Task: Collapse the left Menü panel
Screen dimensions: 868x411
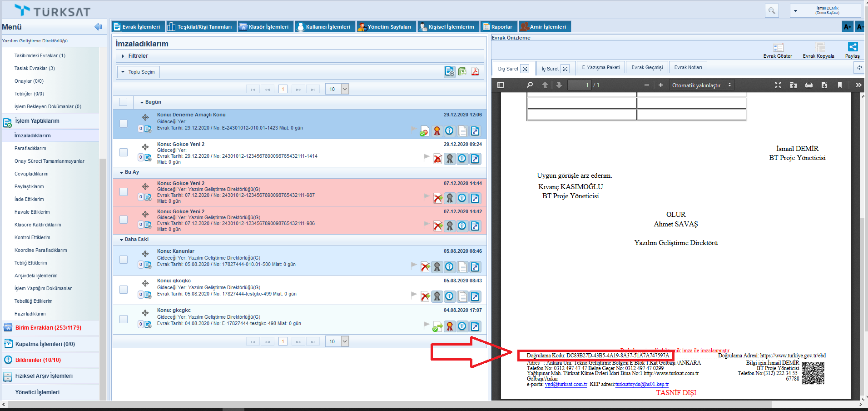Action: [x=98, y=27]
